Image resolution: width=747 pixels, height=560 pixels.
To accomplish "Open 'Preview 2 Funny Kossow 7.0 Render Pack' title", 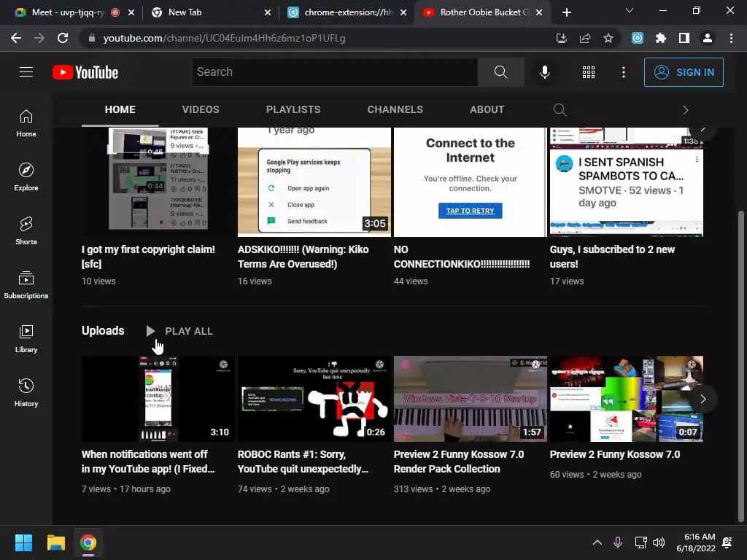I will (459, 462).
